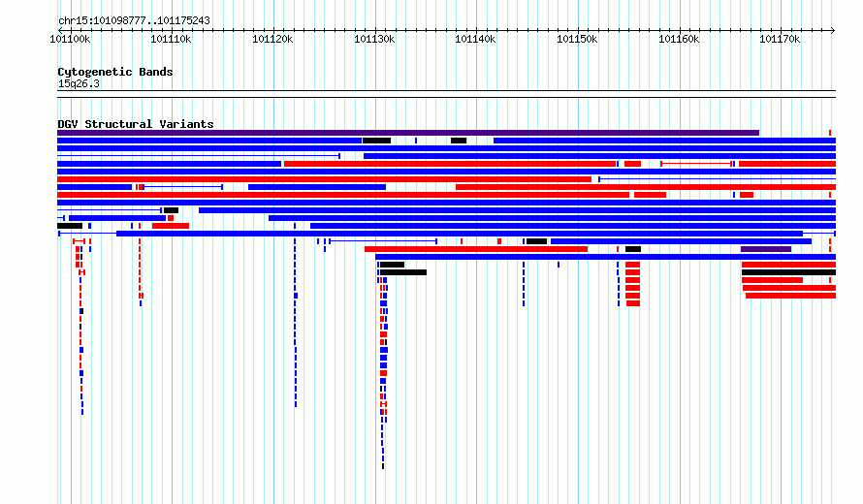Click the 101170k ruler label

(x=780, y=39)
